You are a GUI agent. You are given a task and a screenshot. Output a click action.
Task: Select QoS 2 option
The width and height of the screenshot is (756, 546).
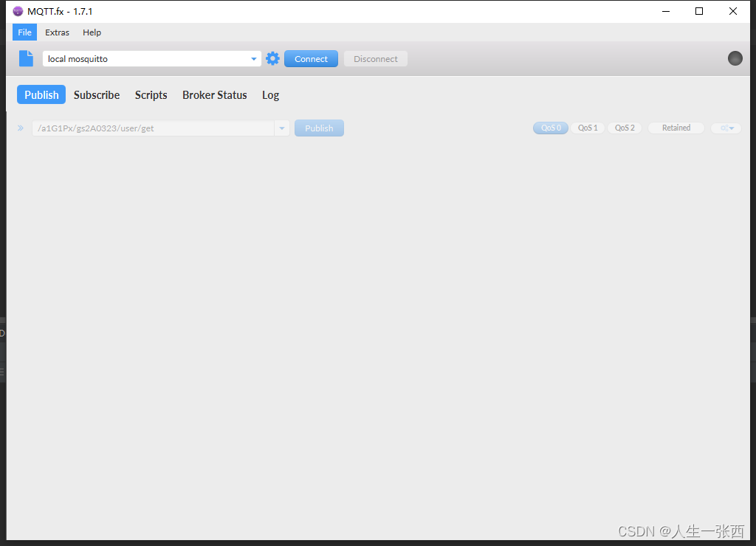[625, 128]
